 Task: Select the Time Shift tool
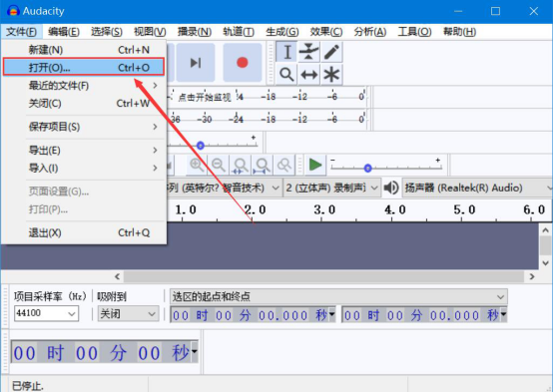(309, 75)
